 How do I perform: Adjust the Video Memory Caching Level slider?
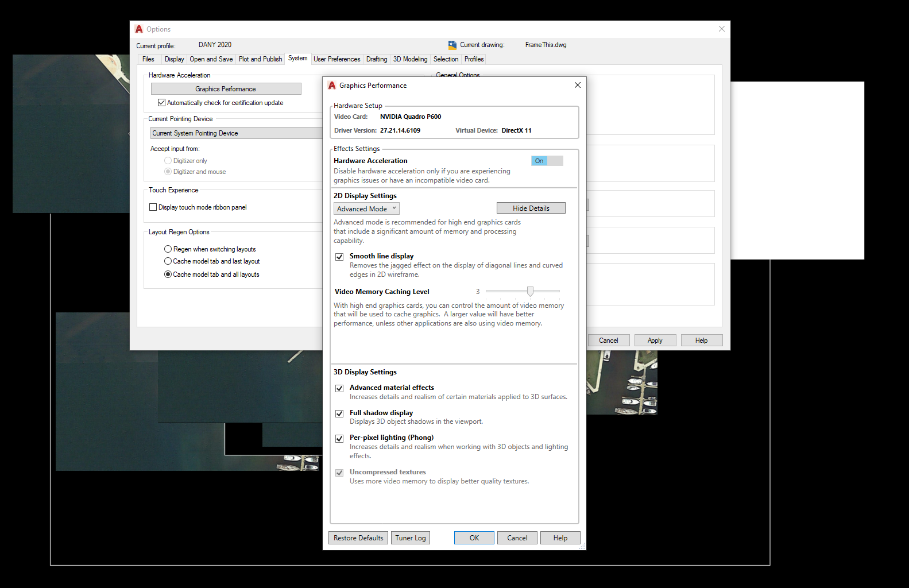click(530, 292)
